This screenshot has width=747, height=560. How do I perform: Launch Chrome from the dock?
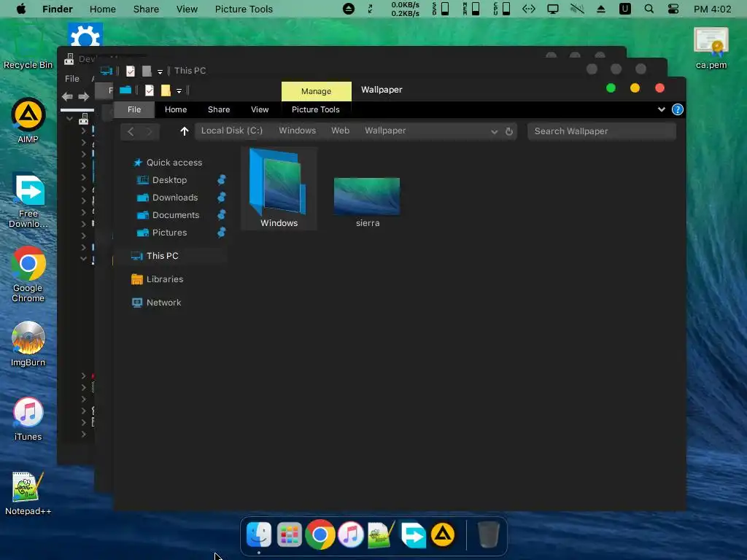coord(320,534)
